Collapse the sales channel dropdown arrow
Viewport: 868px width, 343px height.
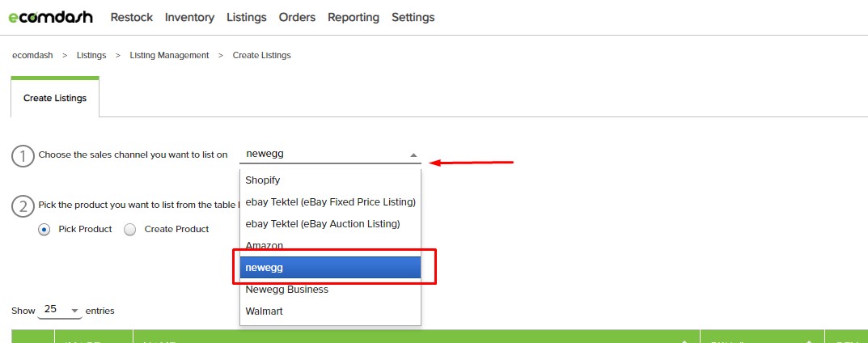tap(413, 155)
